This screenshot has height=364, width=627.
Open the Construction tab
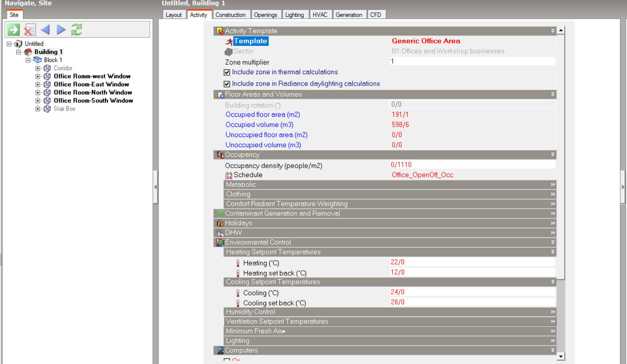[230, 15]
